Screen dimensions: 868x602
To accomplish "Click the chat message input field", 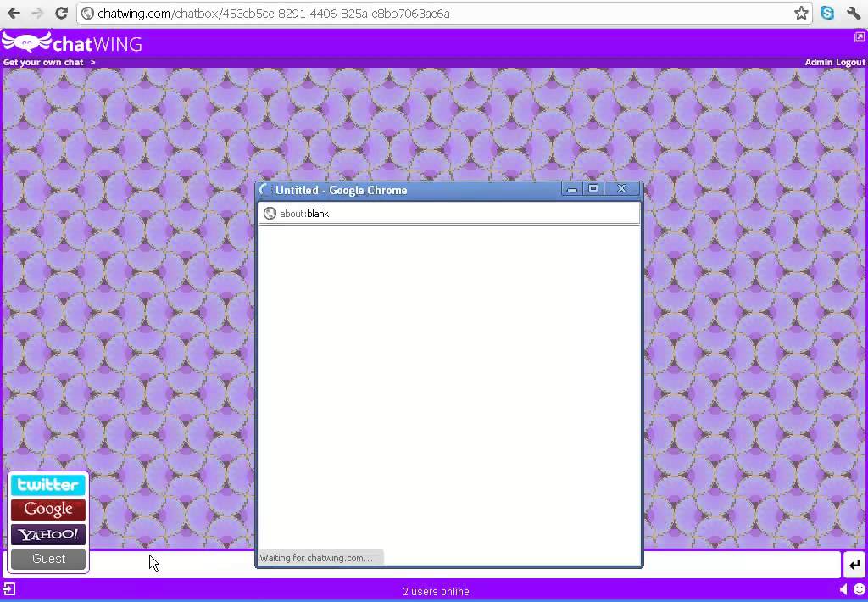I will [x=422, y=565].
